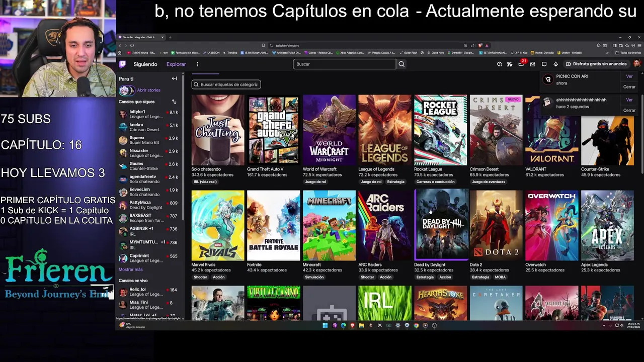Viewport: 644px width, 362px height.
Task: Focus the Buscar etiquetas de categoría field
Action: [226, 84]
